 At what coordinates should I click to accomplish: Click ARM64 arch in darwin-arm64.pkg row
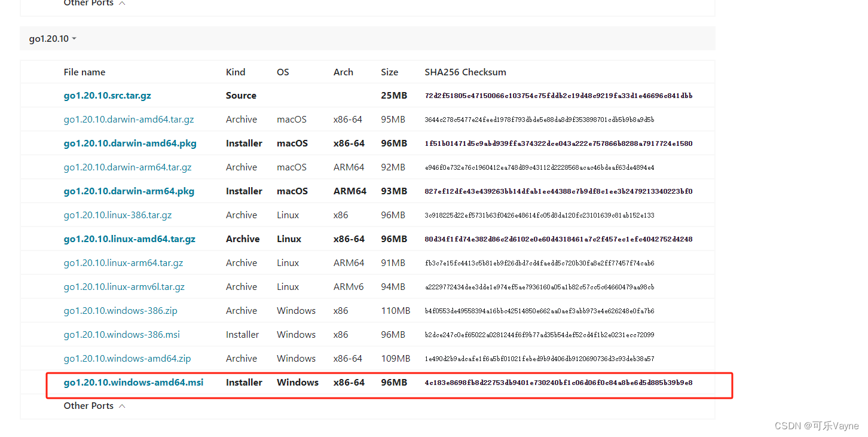tap(350, 191)
